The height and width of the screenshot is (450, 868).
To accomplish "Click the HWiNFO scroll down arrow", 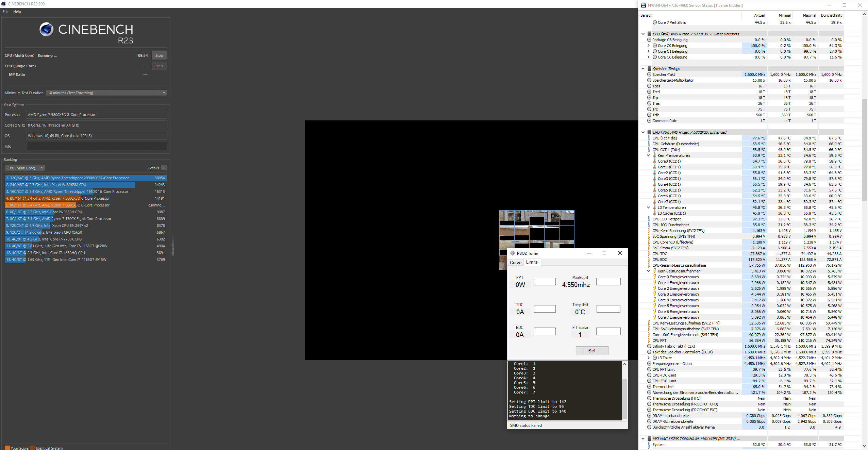I will 864,446.
